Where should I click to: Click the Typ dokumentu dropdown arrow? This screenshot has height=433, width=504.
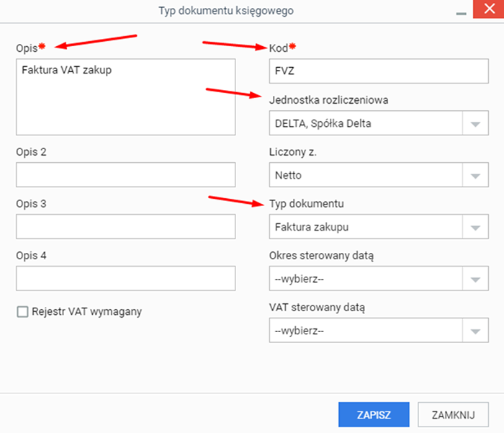[475, 227]
